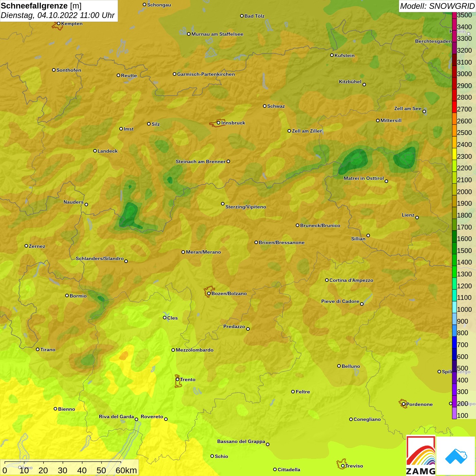This screenshot has height=476, width=476.
Task: Click the Conegliano label
Action: point(367,419)
